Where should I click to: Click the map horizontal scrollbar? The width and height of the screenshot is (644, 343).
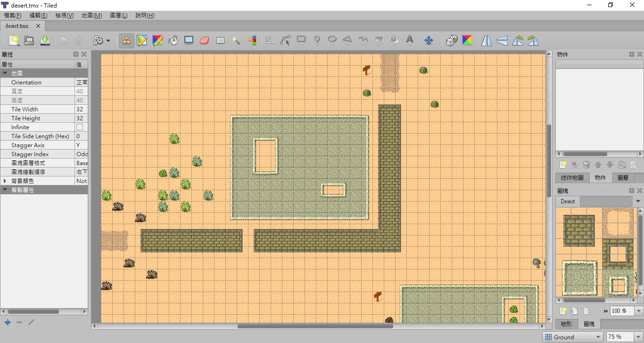315,326
